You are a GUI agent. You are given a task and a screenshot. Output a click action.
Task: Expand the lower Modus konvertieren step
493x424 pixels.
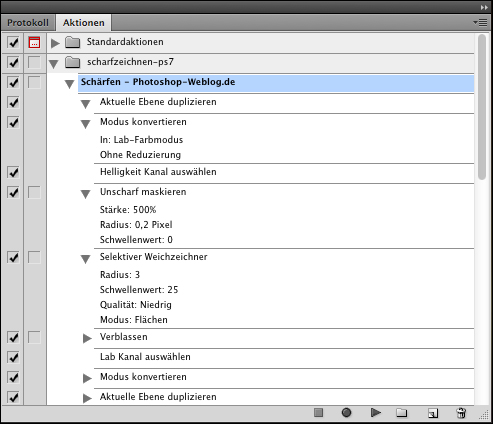87,378
